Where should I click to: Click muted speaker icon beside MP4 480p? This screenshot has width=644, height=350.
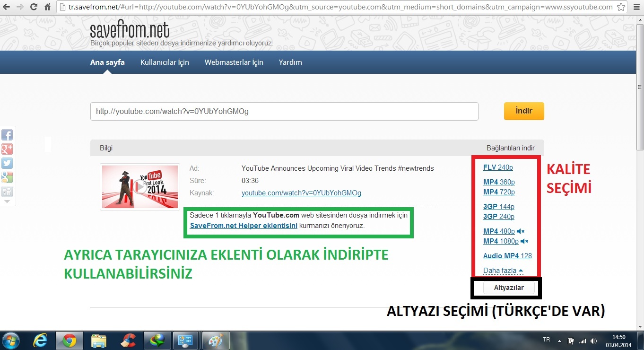pyautogui.click(x=521, y=231)
